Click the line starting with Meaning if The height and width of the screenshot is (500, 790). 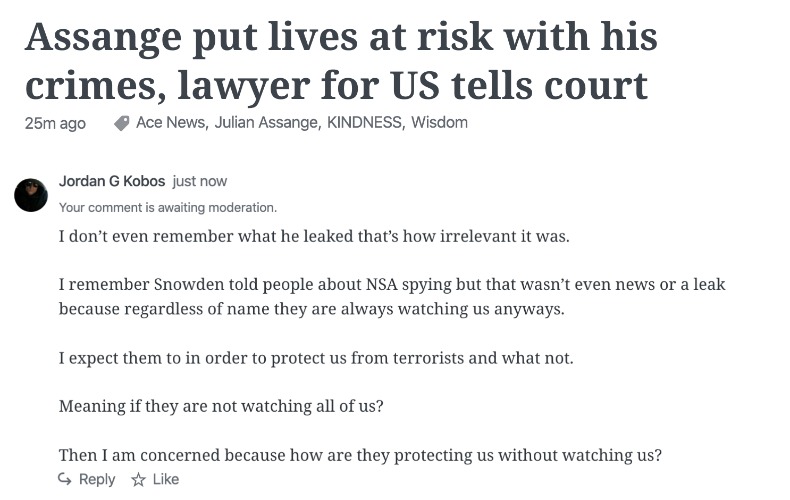pyautogui.click(x=221, y=406)
